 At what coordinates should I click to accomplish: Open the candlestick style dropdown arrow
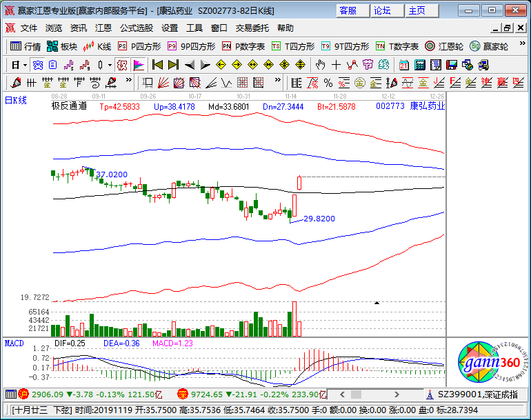pyautogui.click(x=110, y=65)
